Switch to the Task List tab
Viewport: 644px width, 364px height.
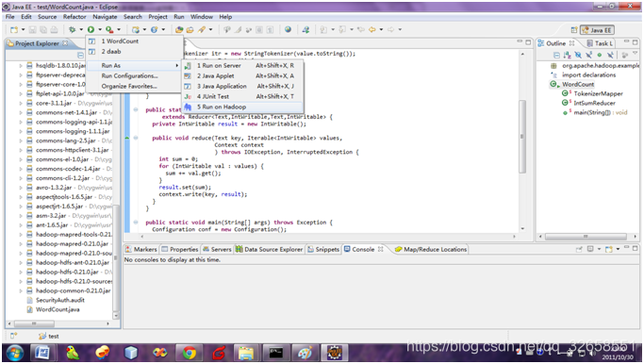[x=600, y=43]
